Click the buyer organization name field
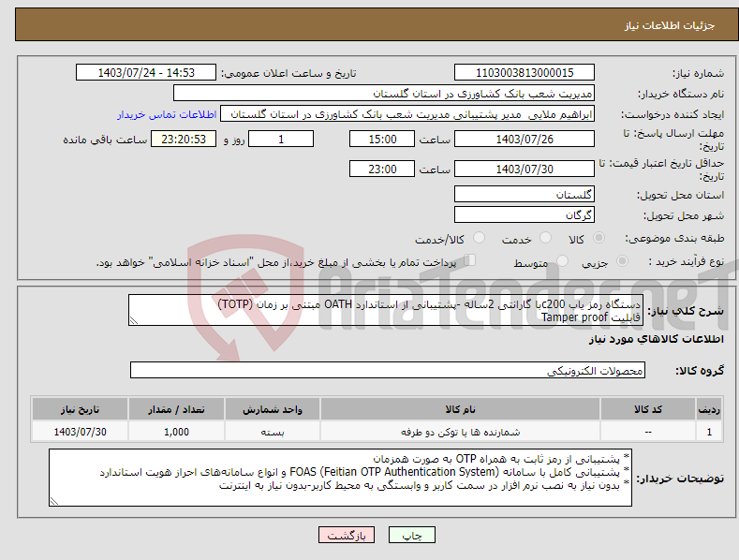This screenshot has width=739, height=560. pyautogui.click(x=384, y=94)
